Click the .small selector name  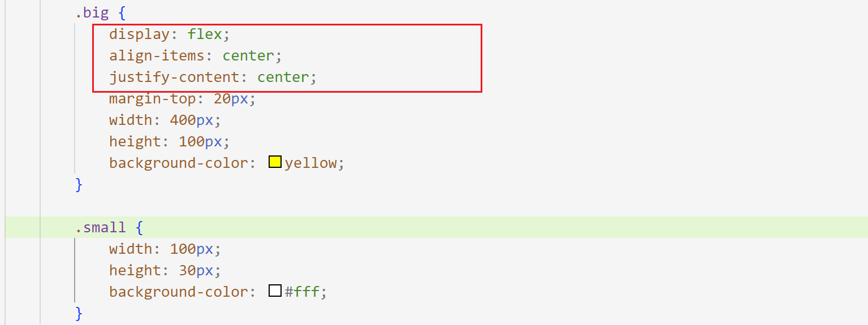pyautogui.click(x=101, y=227)
